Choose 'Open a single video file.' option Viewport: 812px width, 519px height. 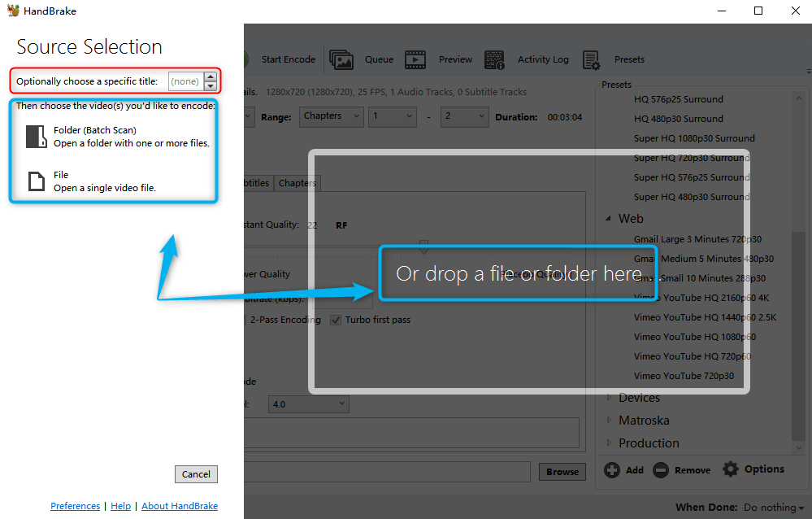coord(105,188)
